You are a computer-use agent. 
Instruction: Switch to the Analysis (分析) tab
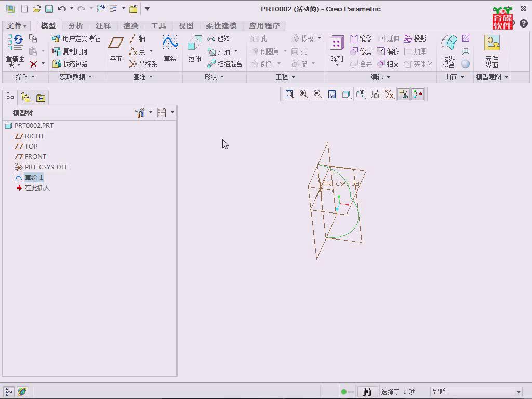[x=76, y=25]
